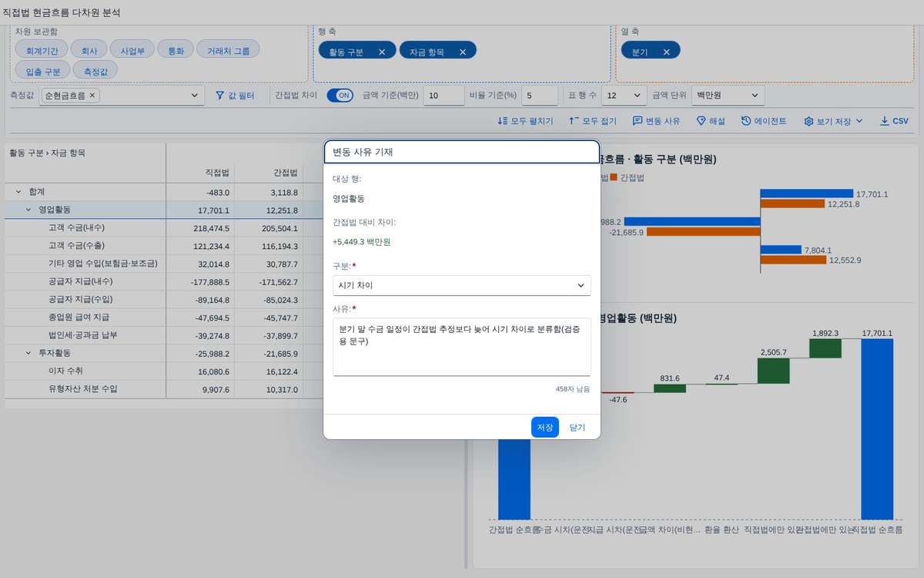
Task: Toggle the 간접법 차이 ON switch
Action: pyautogui.click(x=340, y=96)
